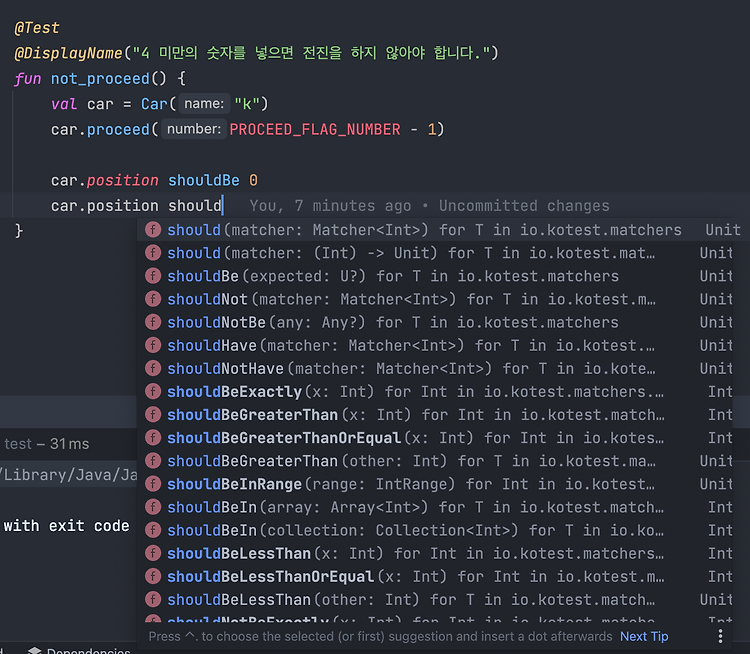Viewport: 750px width, 654px height.
Task: Click the not_proceed function name
Action: 100,78
